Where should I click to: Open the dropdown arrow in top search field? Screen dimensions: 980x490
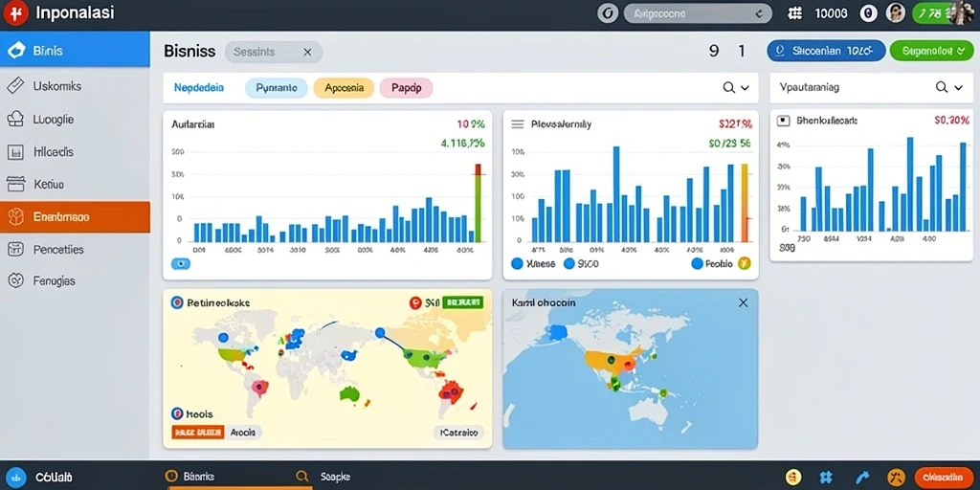click(759, 13)
